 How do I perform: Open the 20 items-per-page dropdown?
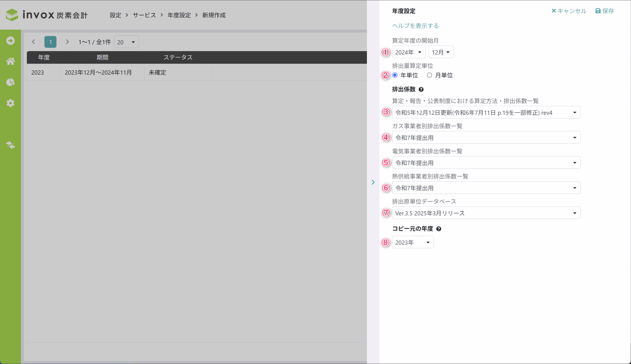(126, 42)
